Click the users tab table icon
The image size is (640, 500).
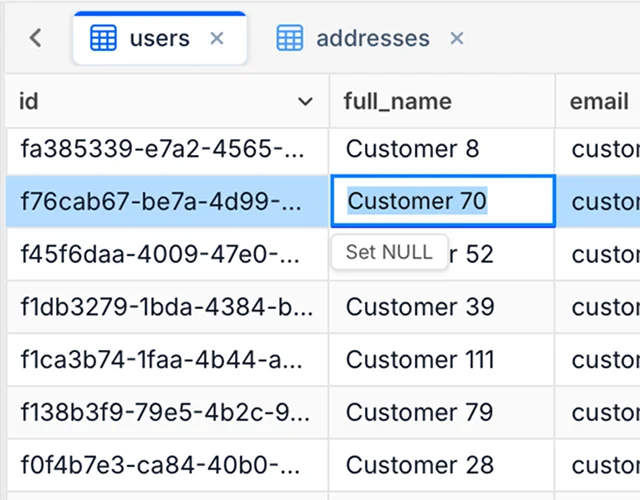pyautogui.click(x=103, y=38)
